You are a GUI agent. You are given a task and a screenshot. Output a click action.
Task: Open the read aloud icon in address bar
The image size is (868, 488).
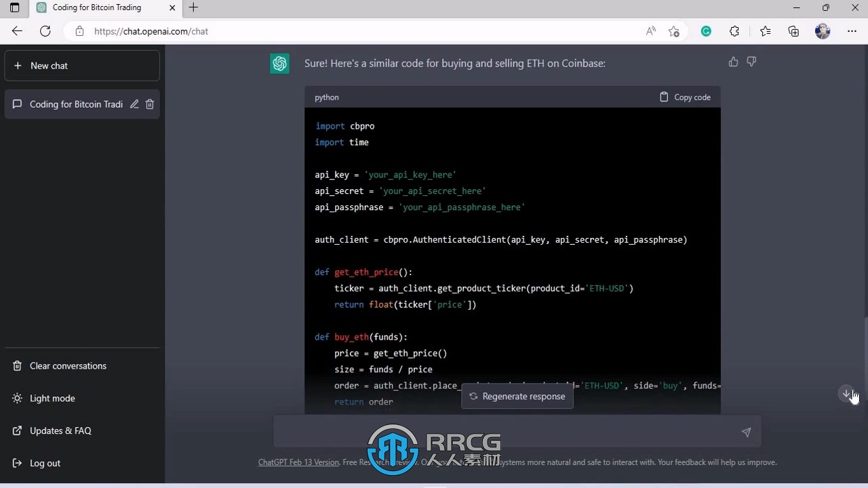(651, 31)
